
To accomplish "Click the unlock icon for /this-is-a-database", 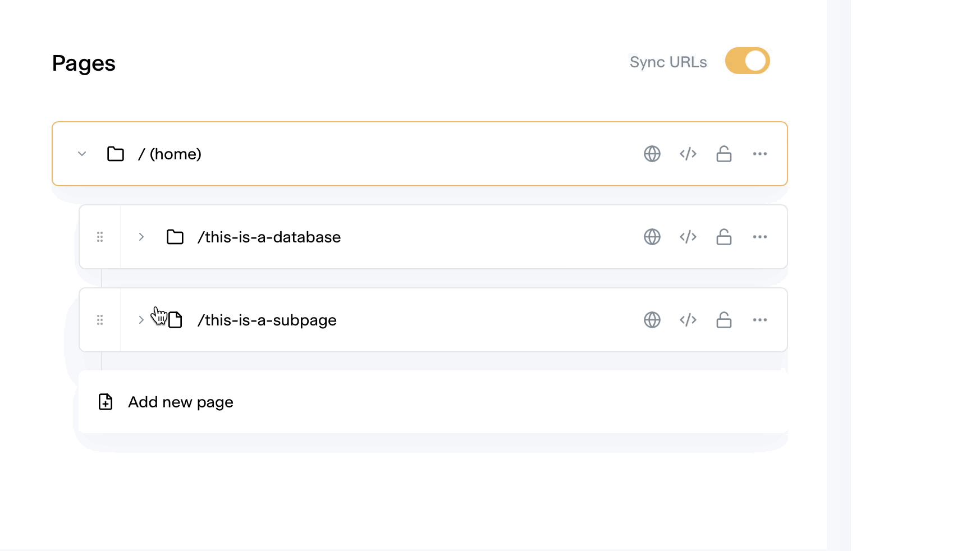I will pos(724,237).
